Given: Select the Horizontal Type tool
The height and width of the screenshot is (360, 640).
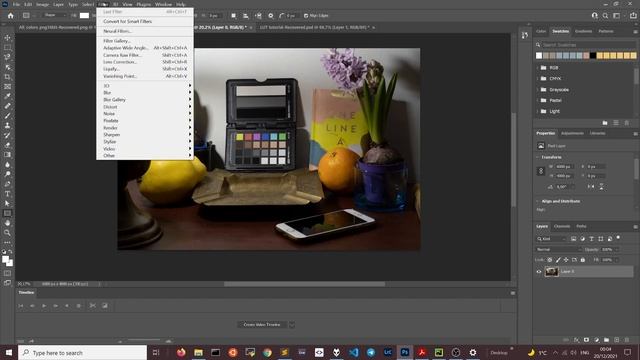Looking at the screenshot, I should click(x=7, y=194).
